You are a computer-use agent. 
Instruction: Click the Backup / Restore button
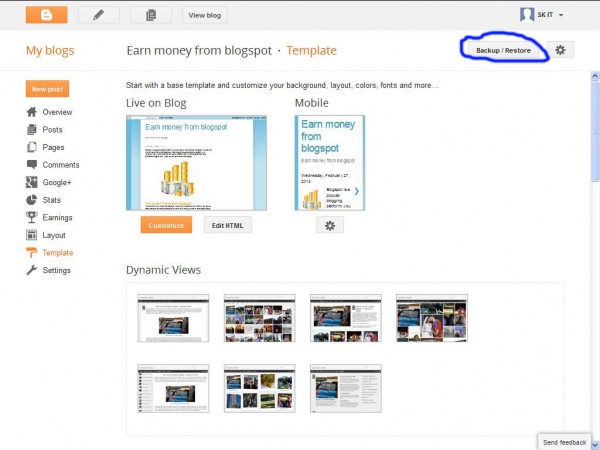(x=503, y=51)
